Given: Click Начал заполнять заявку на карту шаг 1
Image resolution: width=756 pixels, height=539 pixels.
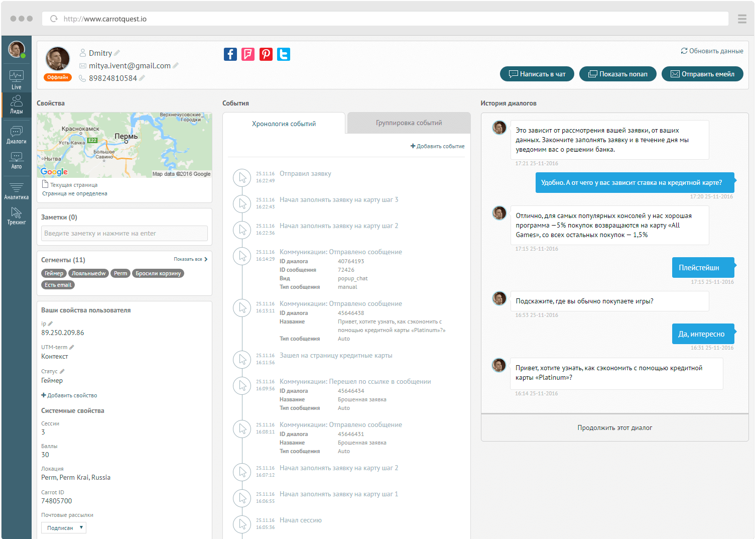Looking at the screenshot, I should pyautogui.click(x=339, y=494).
